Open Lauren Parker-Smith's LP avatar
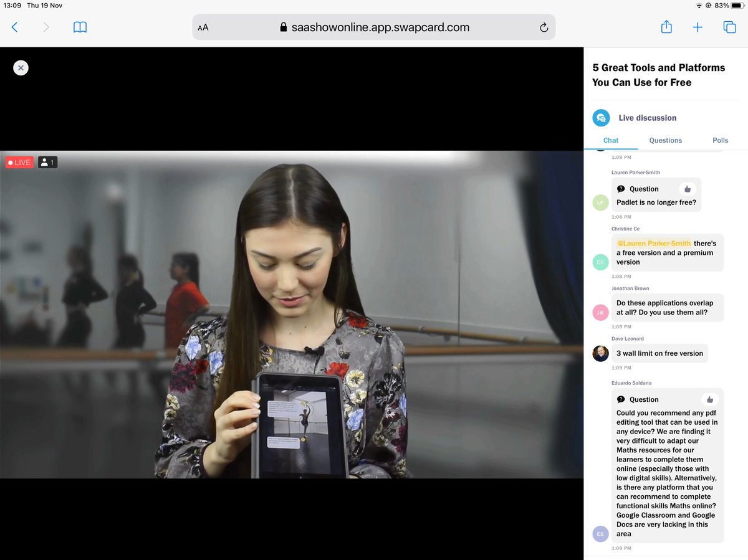Image resolution: width=748 pixels, height=560 pixels. 600,202
